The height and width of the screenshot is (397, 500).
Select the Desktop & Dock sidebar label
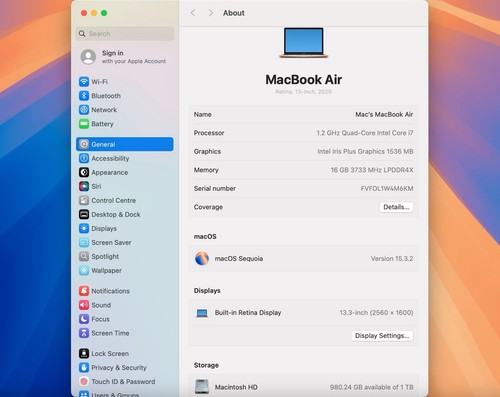tap(116, 214)
